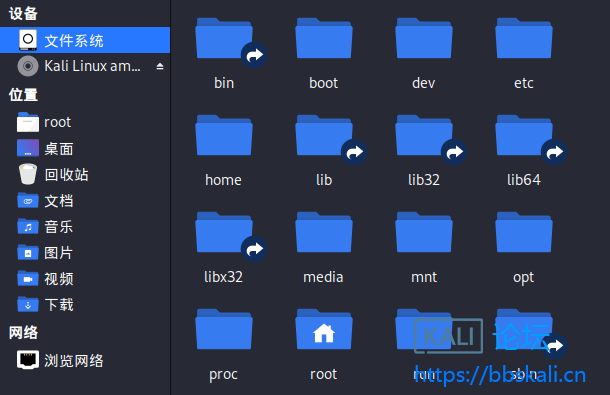This screenshot has height=395, width=610.
Task: Select 文件系统 disk icon in sidebar
Action: click(x=28, y=40)
